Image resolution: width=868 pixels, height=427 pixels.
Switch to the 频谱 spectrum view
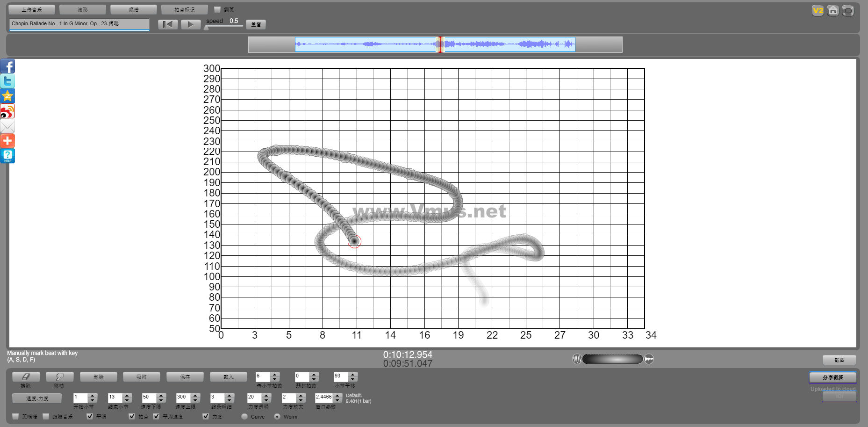[134, 10]
